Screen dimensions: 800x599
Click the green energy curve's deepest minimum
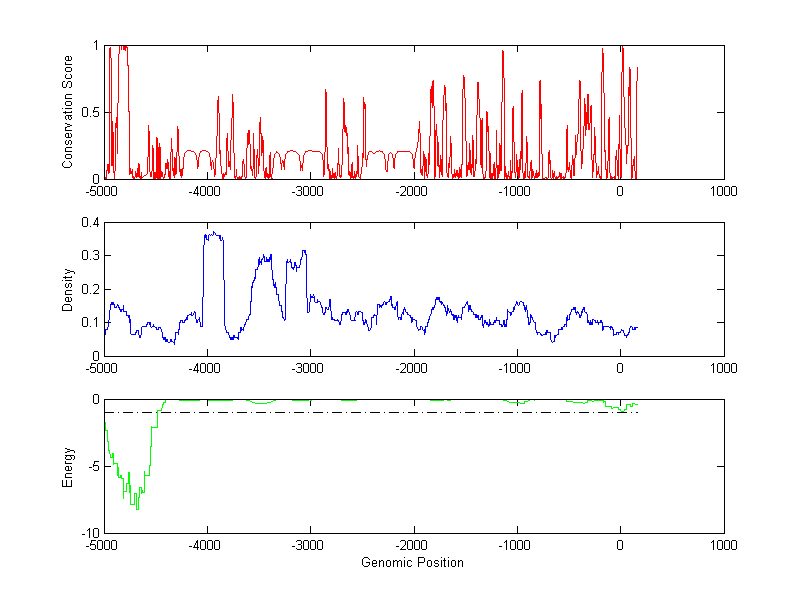tap(136, 508)
